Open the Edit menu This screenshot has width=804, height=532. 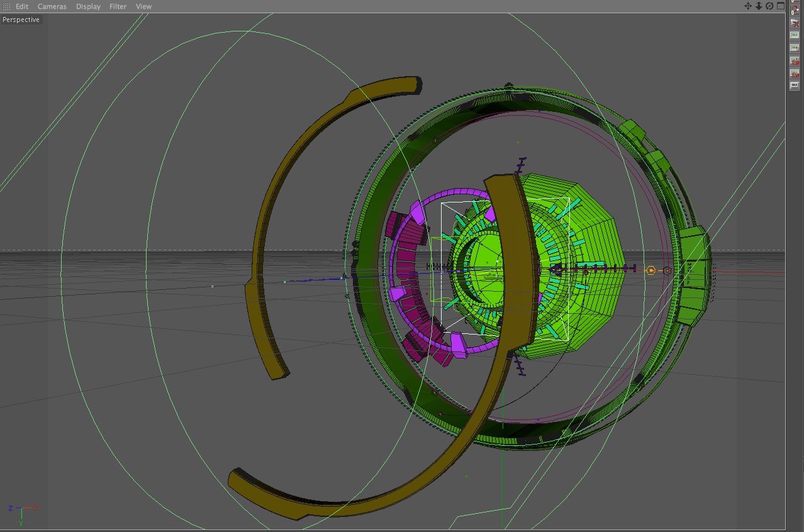click(22, 6)
